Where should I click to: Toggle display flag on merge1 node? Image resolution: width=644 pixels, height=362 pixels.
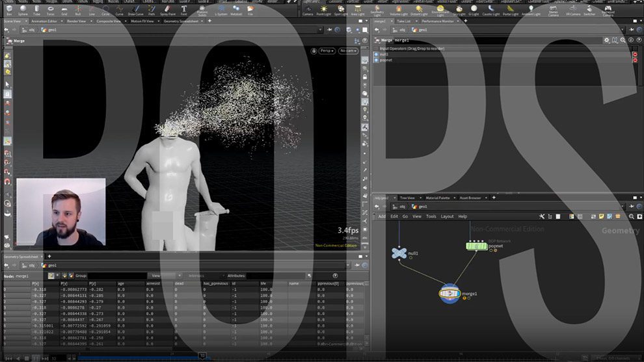(x=459, y=294)
